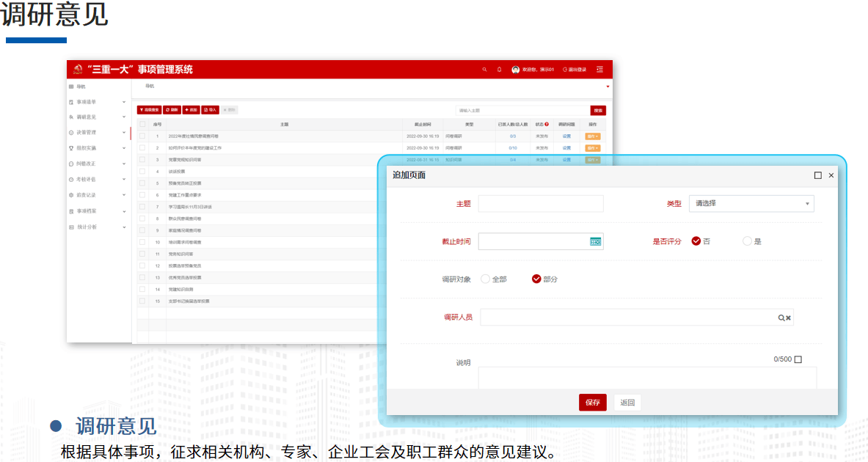The width and height of the screenshot is (868, 462).
Task: Click the 考核评估 clock icon in the sidebar
Action: point(71,180)
